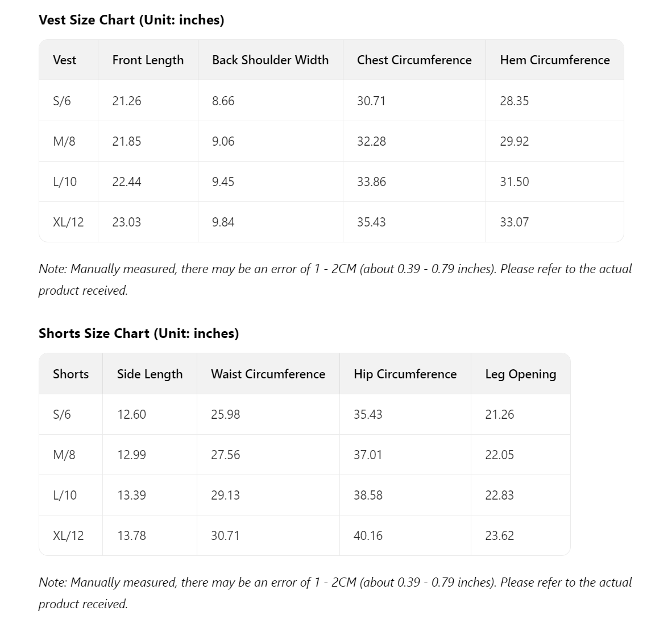Click vest XL/12 hem value 33.07
The width and height of the screenshot is (672, 627).
[x=514, y=222]
